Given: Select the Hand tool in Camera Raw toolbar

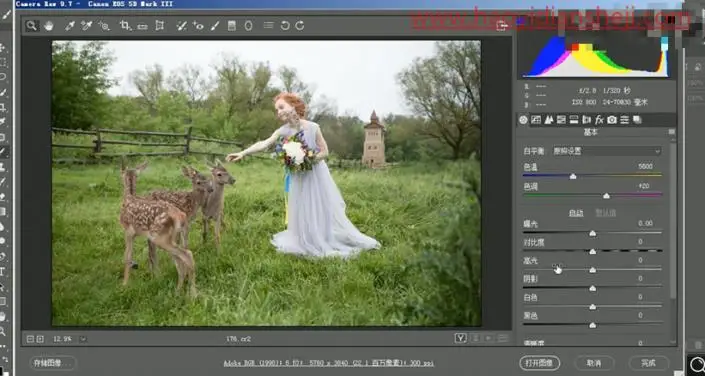Looking at the screenshot, I should coord(49,26).
